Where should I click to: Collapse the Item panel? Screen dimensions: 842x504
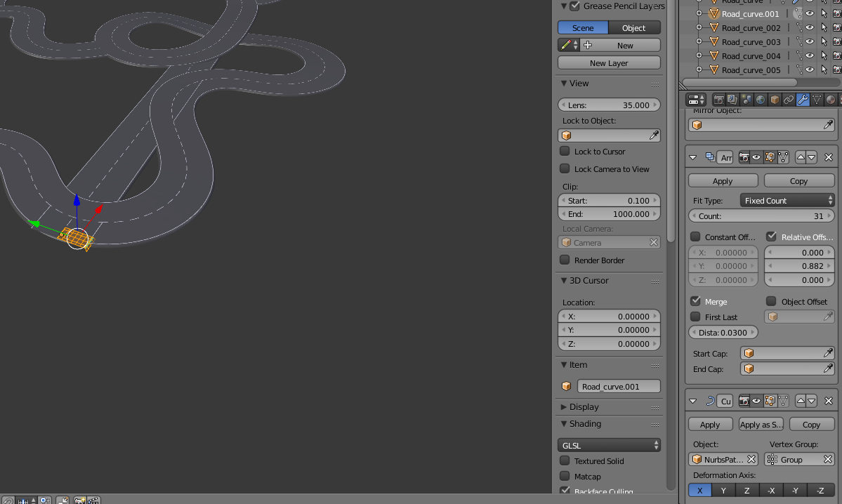(564, 364)
